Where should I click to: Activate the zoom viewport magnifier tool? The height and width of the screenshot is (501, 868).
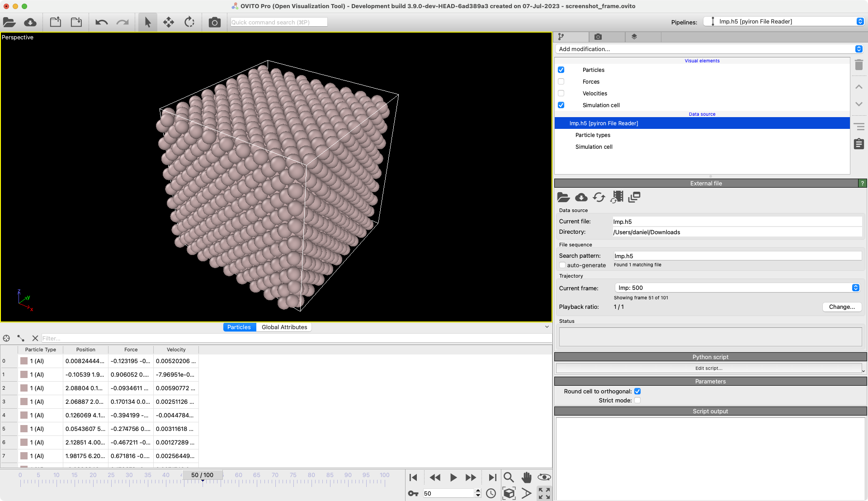pos(509,477)
